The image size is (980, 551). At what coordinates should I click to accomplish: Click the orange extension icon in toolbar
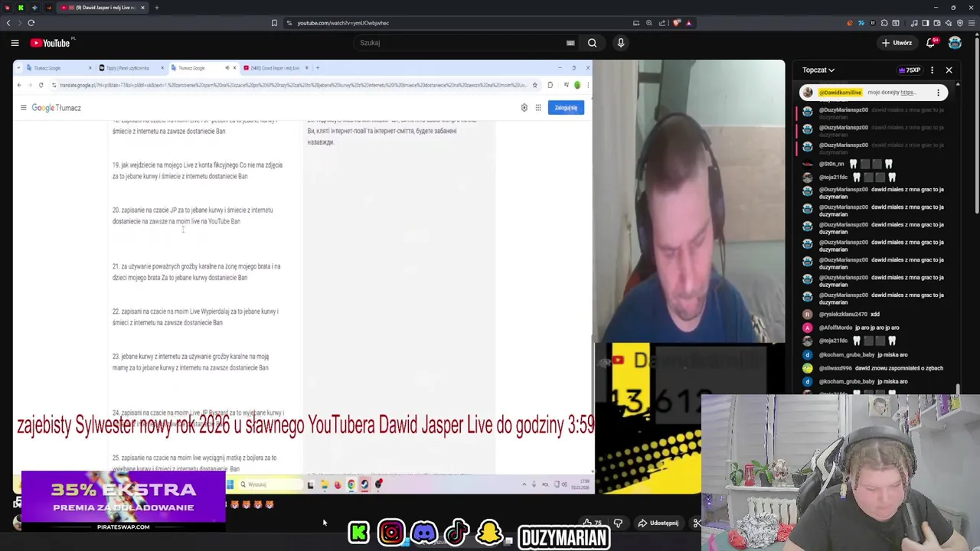coord(849,23)
